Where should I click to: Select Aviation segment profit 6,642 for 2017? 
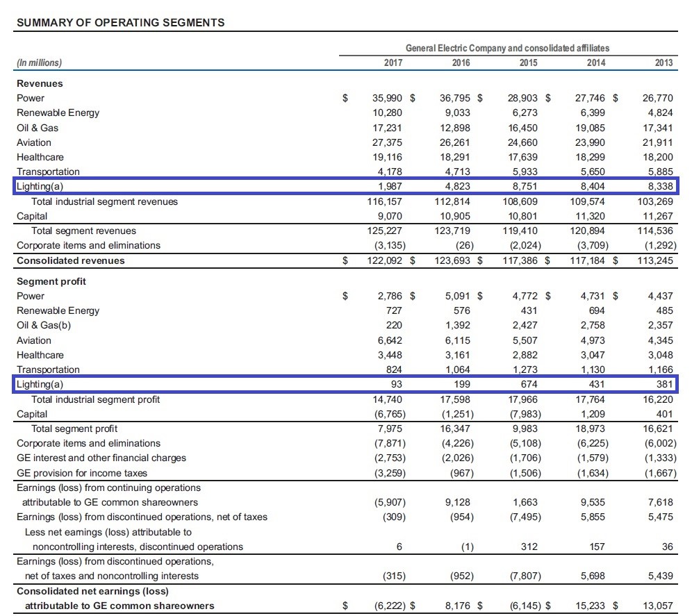389,340
